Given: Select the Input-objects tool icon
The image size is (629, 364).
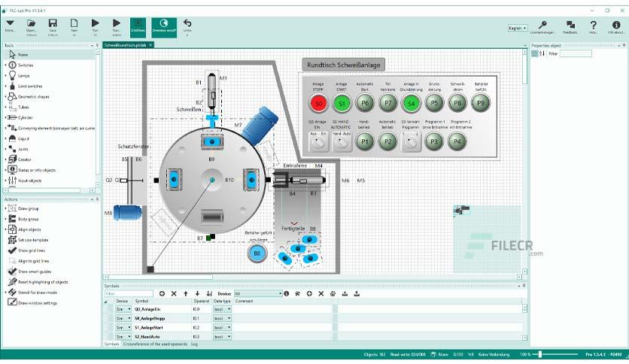Looking at the screenshot, I should pos(13,180).
